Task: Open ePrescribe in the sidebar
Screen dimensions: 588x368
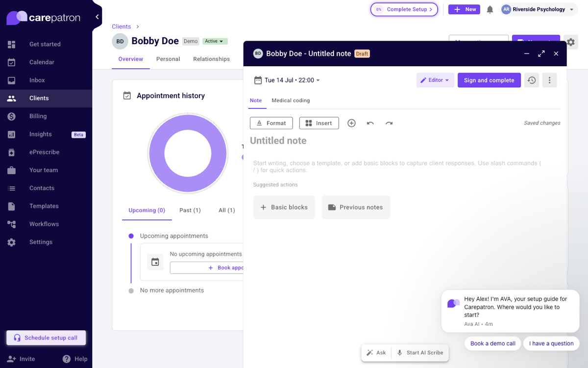Action: point(46,152)
